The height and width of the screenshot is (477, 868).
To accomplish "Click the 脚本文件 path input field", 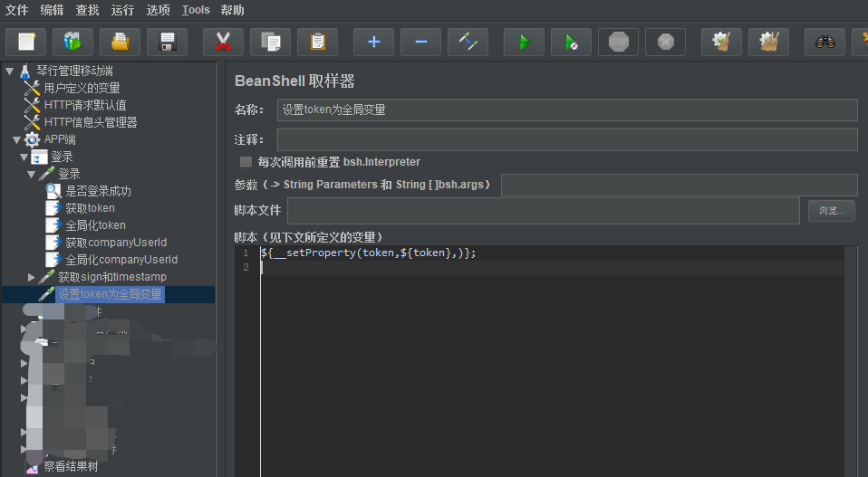I will (x=544, y=211).
